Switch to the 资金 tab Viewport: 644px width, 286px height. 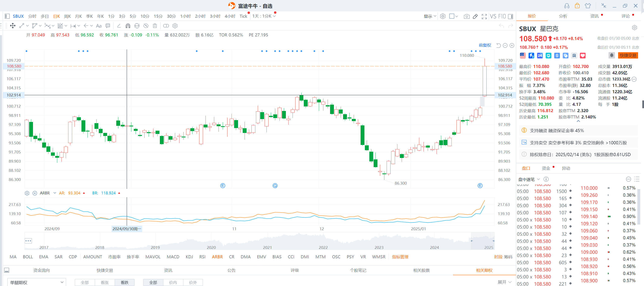pos(546,168)
